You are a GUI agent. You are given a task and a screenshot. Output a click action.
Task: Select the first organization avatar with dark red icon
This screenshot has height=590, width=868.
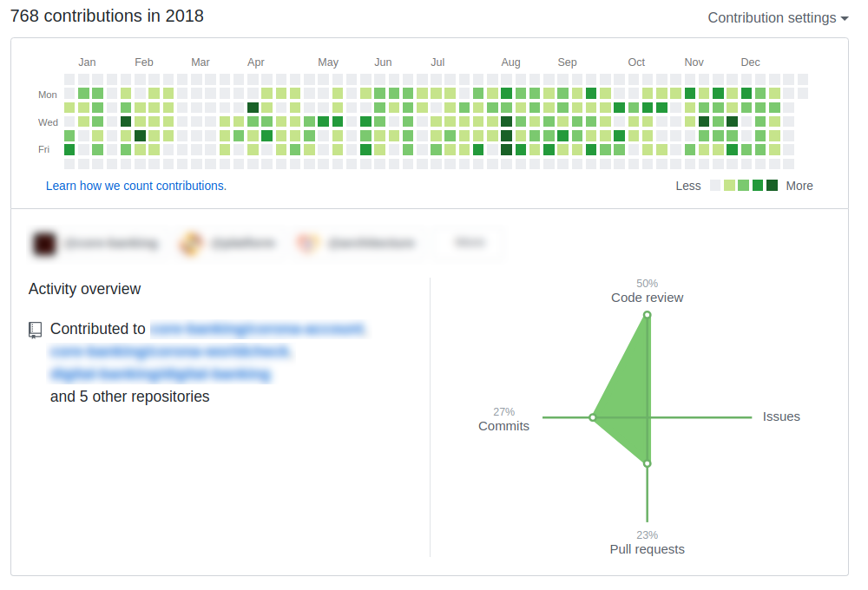[x=45, y=244]
